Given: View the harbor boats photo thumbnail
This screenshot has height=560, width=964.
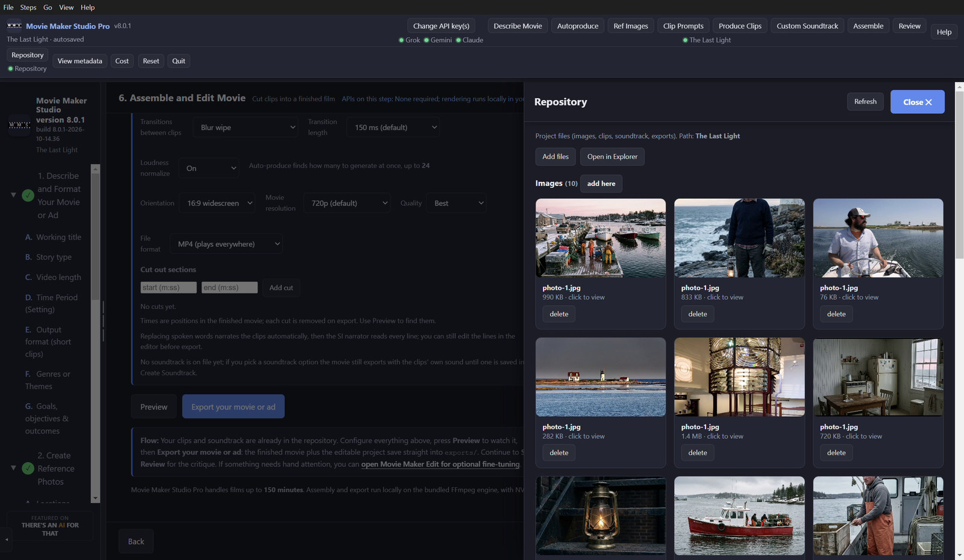Looking at the screenshot, I should [601, 238].
